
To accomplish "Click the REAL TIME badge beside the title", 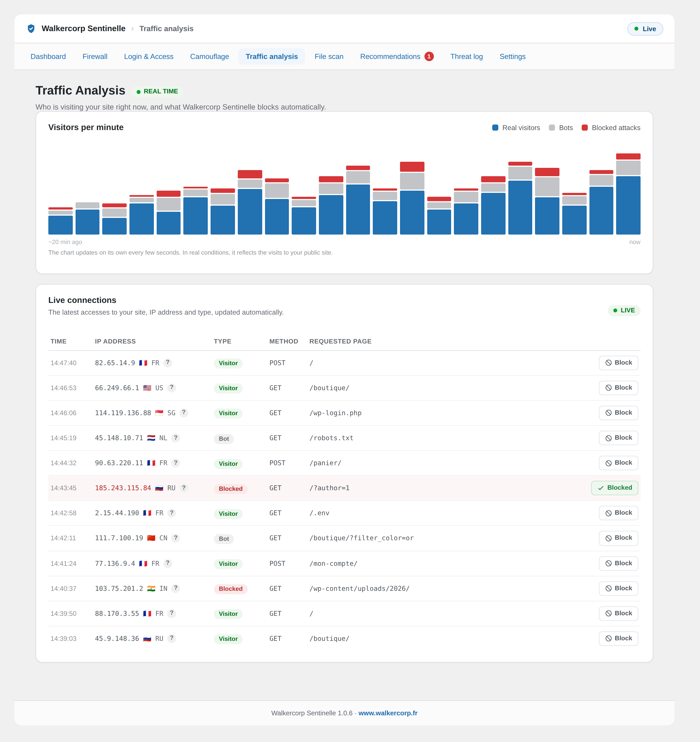I will coord(157,91).
